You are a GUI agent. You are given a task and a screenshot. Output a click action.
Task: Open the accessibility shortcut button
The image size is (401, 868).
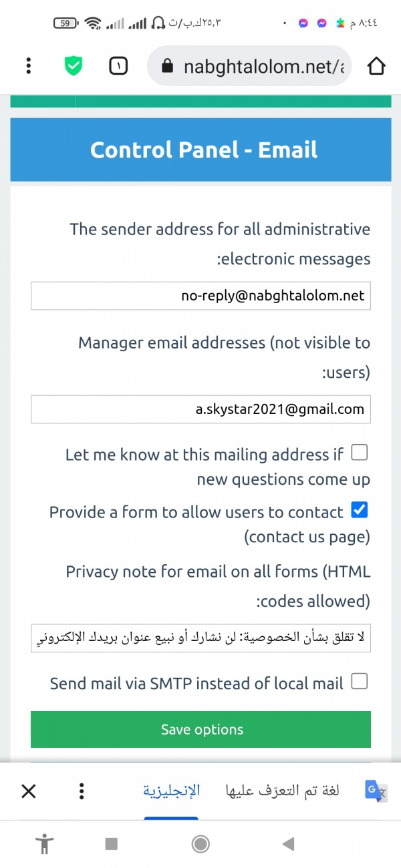pos(45,844)
